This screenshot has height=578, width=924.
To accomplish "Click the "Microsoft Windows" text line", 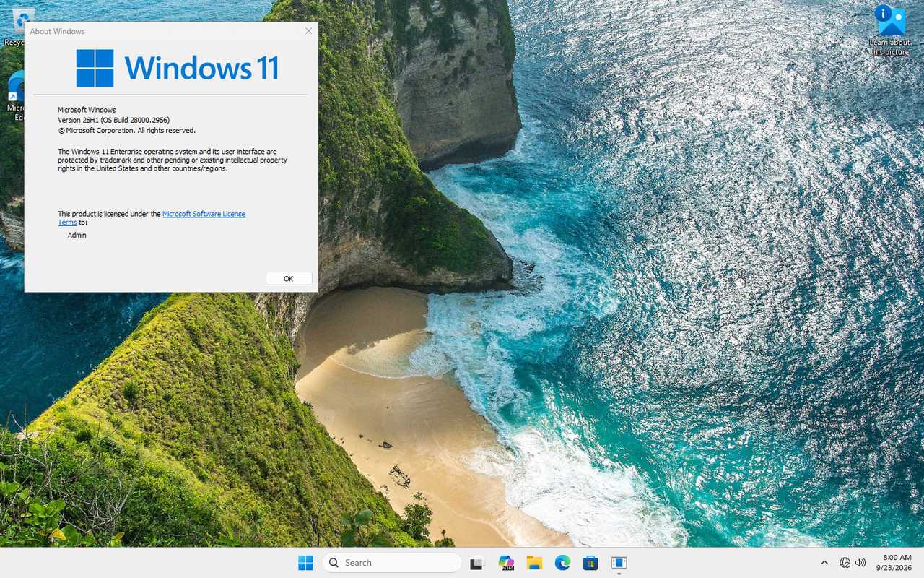I will tap(87, 110).
